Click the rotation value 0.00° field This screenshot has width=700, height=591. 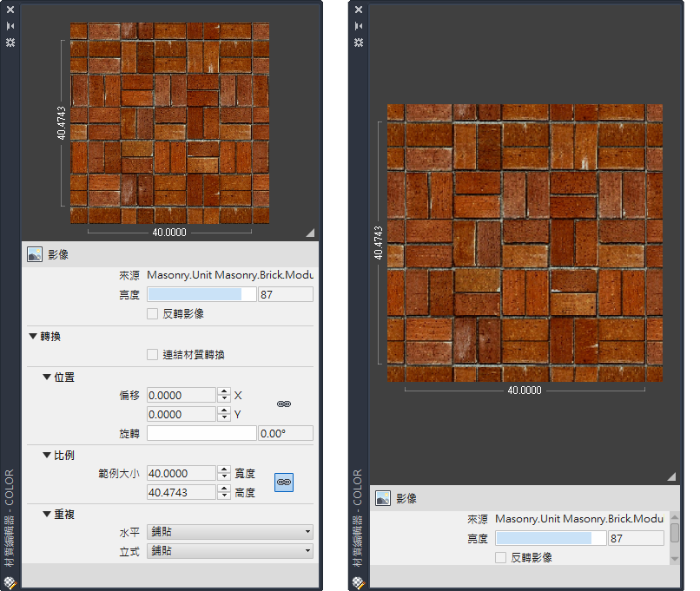[x=286, y=433]
